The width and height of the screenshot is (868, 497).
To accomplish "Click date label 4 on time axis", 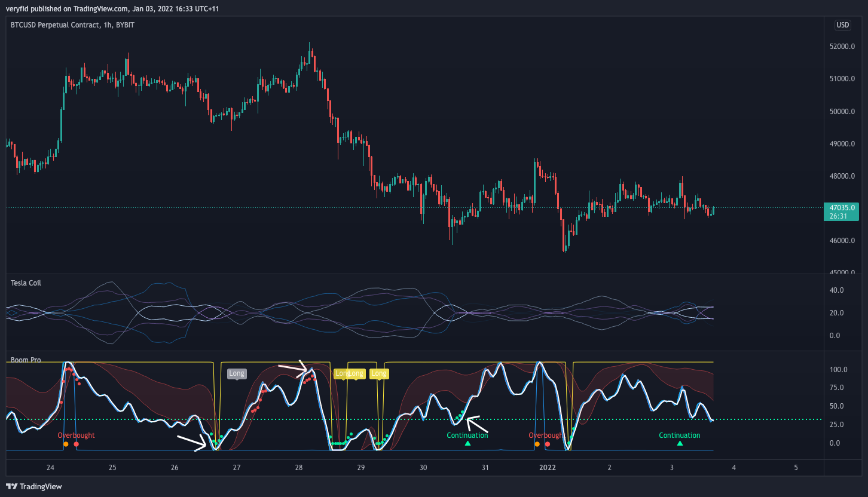I will tap(733, 468).
